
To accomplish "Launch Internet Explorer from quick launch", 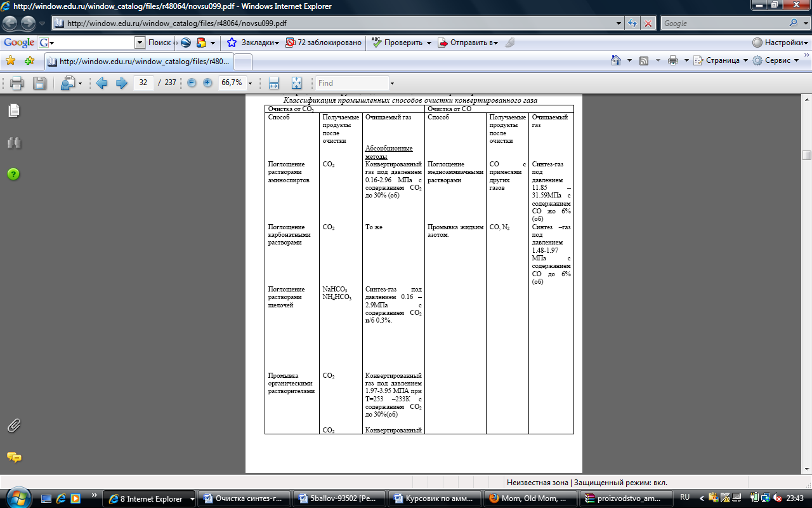I will pyautogui.click(x=61, y=498).
